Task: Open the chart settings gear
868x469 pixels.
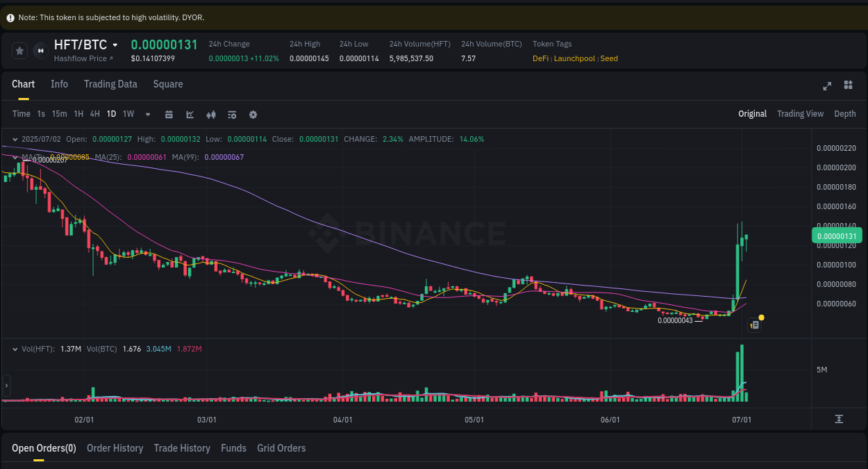Action: (x=253, y=114)
